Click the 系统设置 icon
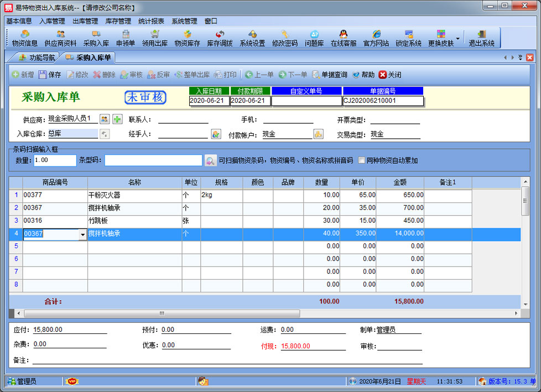The width and height of the screenshot is (541, 392). tap(252, 38)
